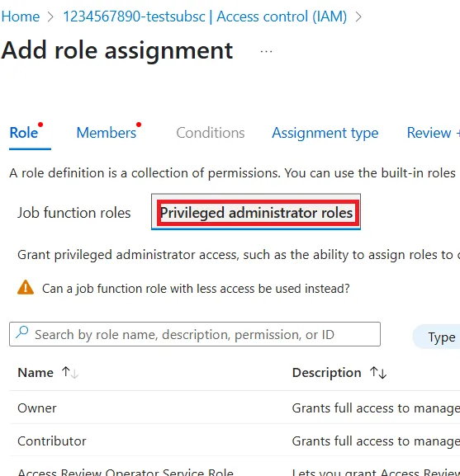Select Job function roles tab

74,213
